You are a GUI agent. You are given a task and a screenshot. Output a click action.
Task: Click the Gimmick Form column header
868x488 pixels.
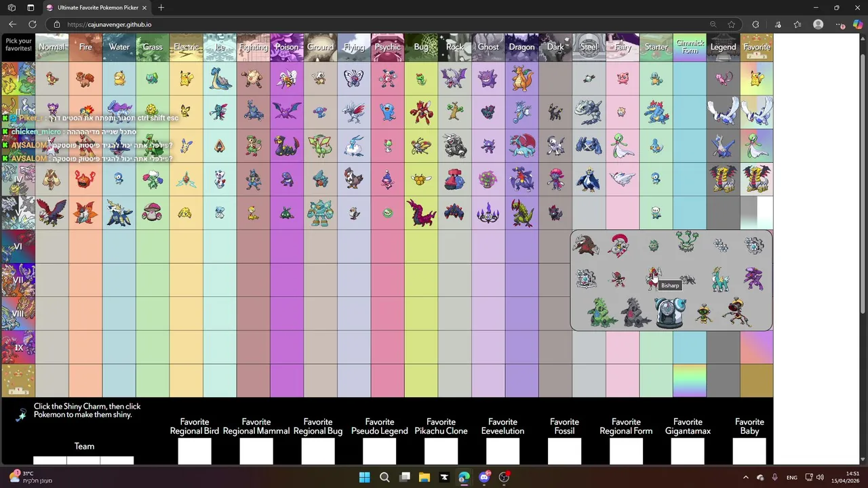click(x=690, y=47)
